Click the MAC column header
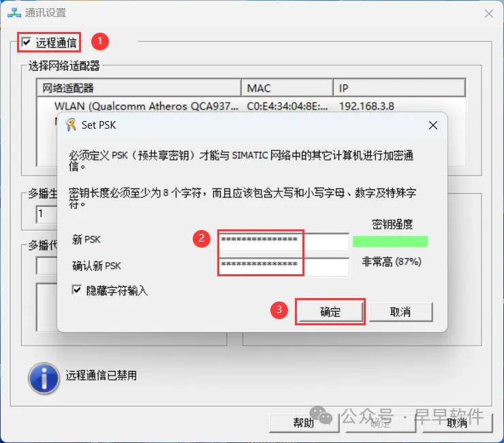Screen dimensions: 504x443 tap(287, 88)
